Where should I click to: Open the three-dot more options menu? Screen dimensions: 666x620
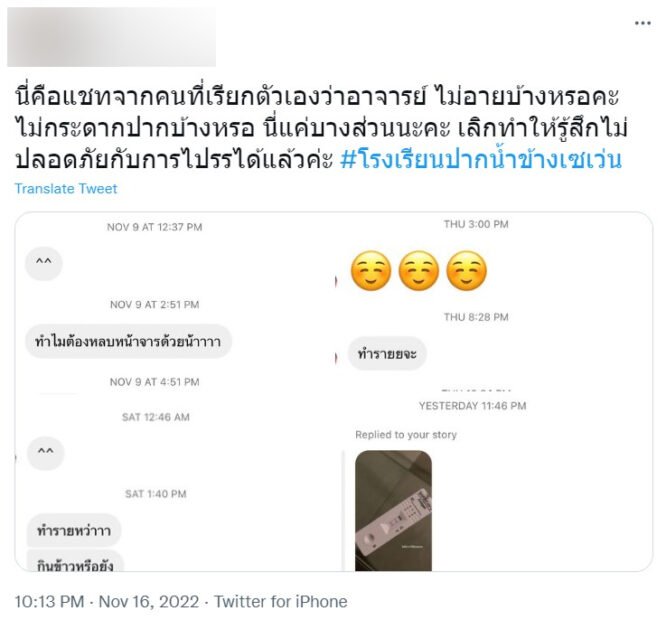[x=642, y=23]
